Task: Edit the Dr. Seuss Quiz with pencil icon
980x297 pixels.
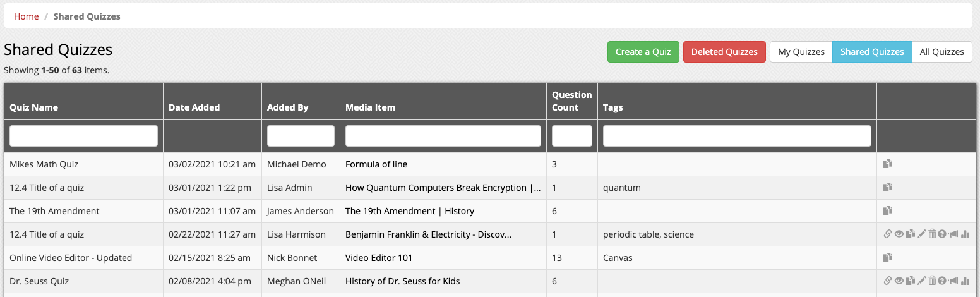Action: pos(922,281)
